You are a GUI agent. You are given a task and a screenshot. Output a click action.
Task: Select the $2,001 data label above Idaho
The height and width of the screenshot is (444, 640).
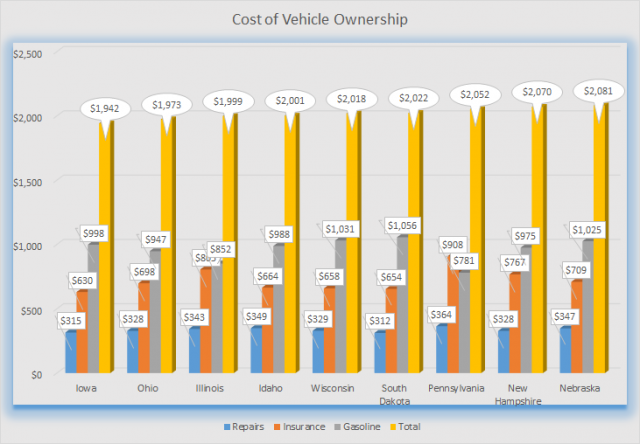(x=290, y=100)
